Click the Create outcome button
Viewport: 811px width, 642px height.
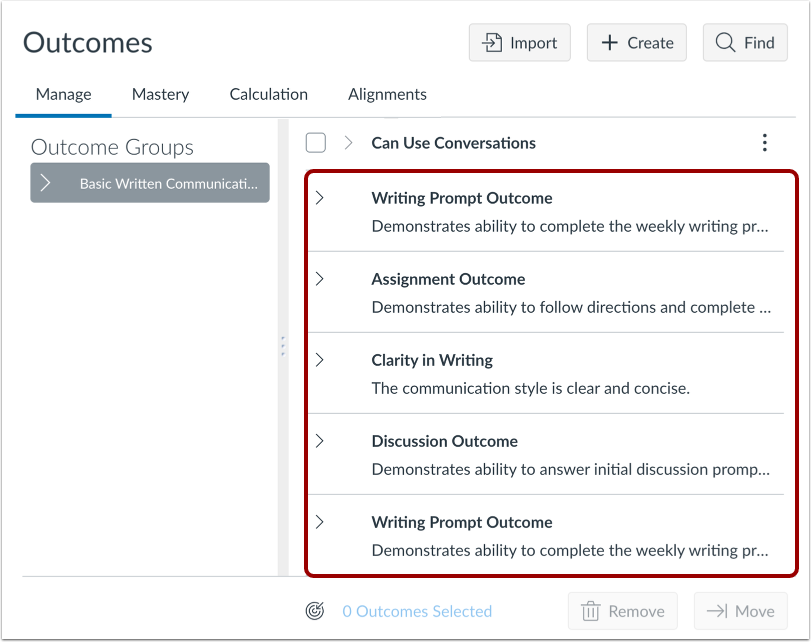(x=636, y=43)
